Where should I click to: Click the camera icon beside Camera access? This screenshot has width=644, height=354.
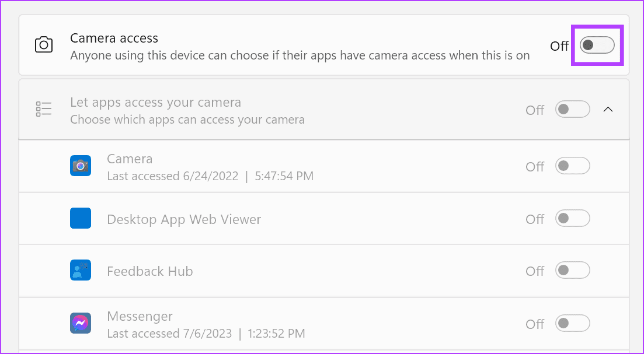(x=44, y=45)
